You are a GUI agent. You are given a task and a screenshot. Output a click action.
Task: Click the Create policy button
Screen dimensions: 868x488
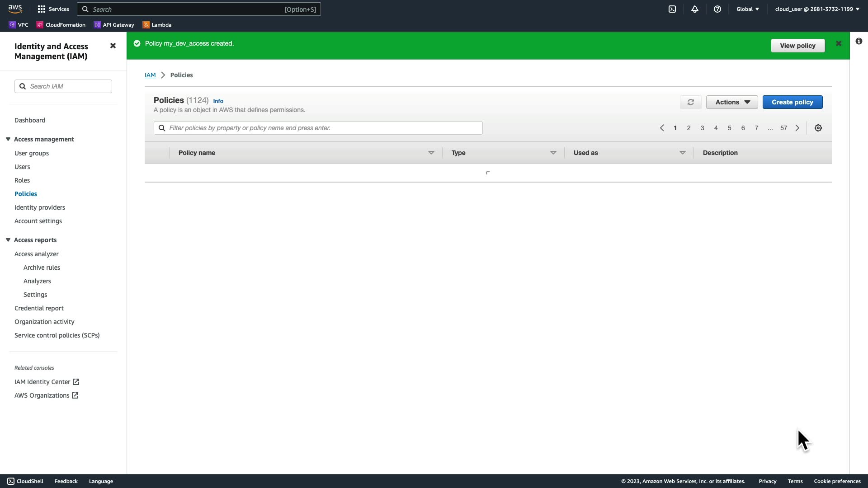click(x=792, y=102)
